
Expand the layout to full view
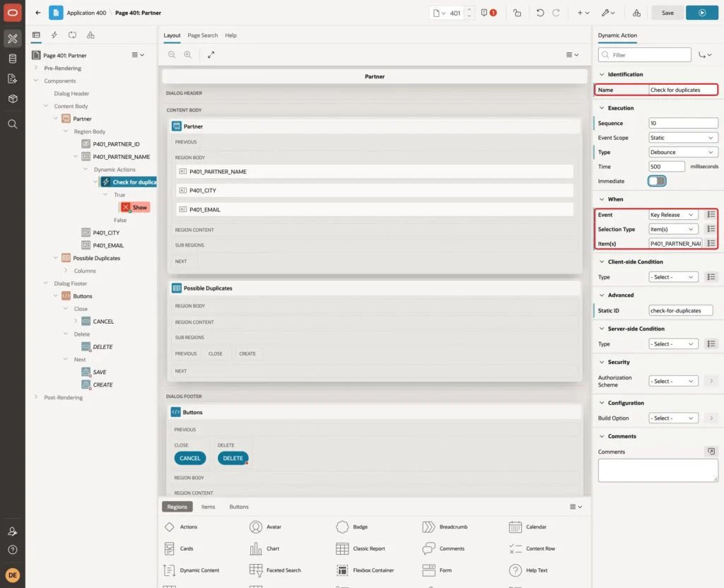(x=211, y=54)
